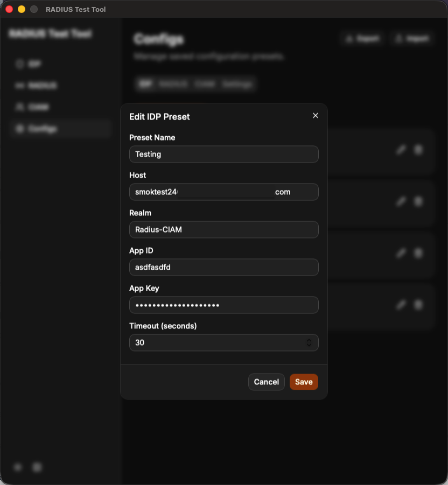Click the Realm label
The width and height of the screenshot is (448, 485).
[140, 213]
